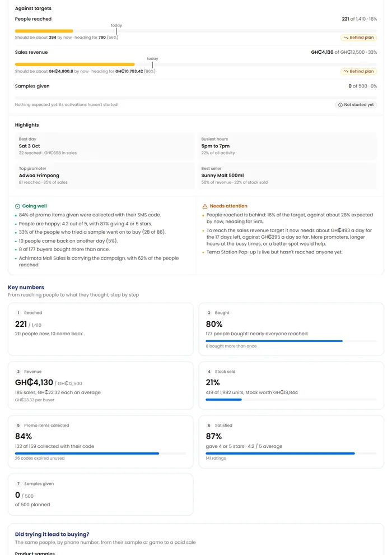This screenshot has width=392, height=555.
Task: Open the Best seller Sunny Malt 500ml card
Action: [287, 175]
